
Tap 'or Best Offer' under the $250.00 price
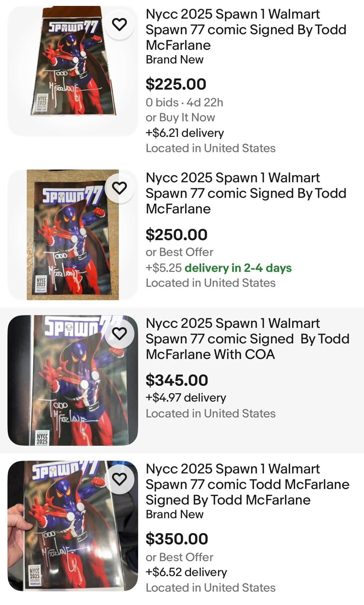tap(180, 252)
